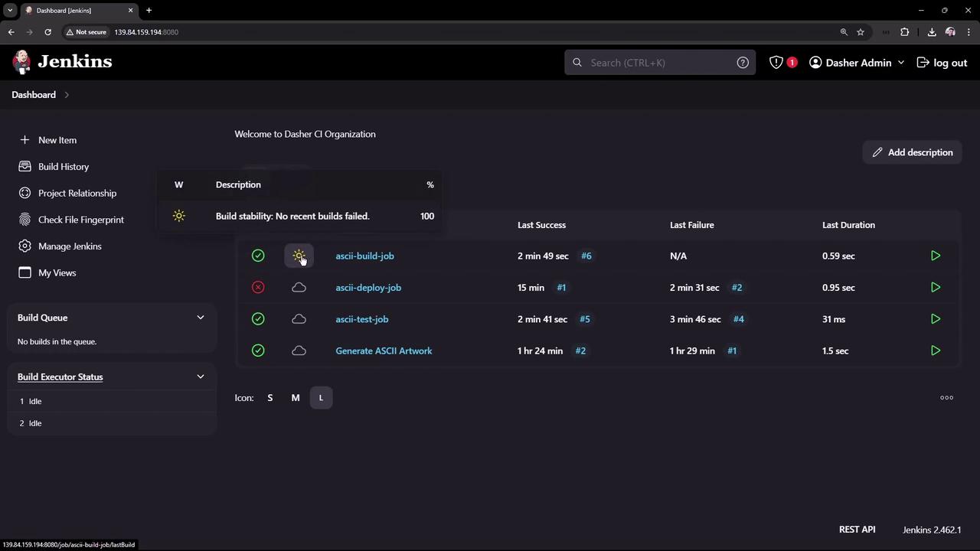Viewport: 980px width, 551px height.
Task: Schedule build for ascii-deploy-job play icon
Action: [x=935, y=288]
